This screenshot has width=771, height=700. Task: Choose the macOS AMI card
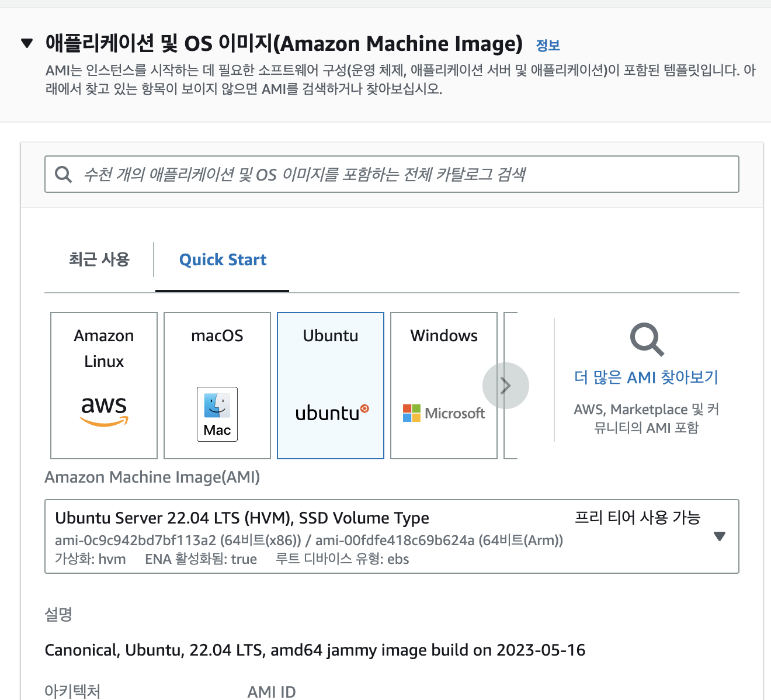tap(217, 386)
